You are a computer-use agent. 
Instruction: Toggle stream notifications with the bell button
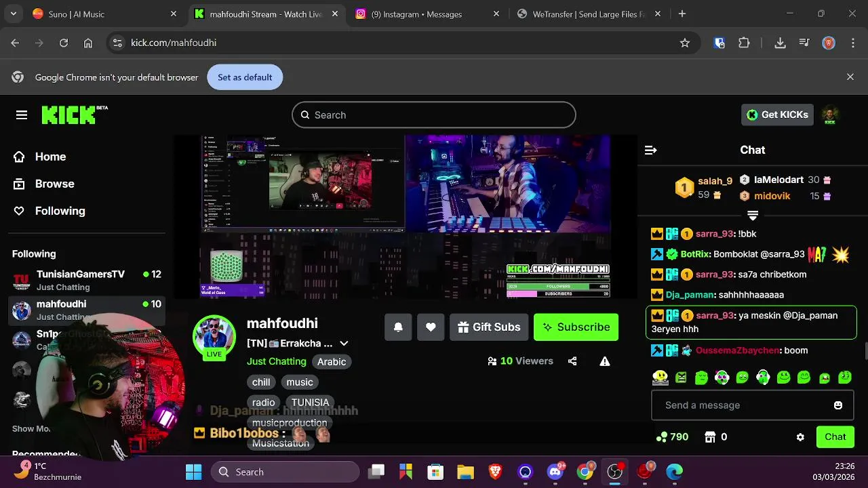tap(398, 327)
